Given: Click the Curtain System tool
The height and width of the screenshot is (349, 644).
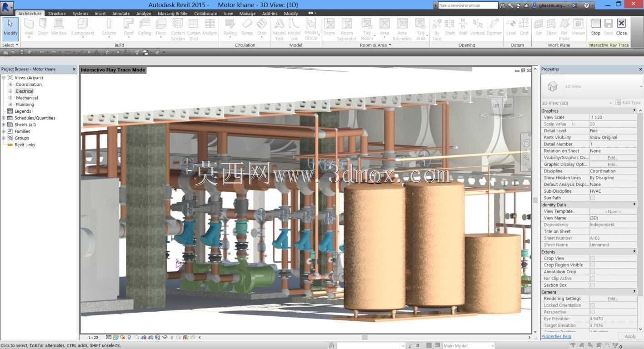Looking at the screenshot, I should tap(178, 30).
